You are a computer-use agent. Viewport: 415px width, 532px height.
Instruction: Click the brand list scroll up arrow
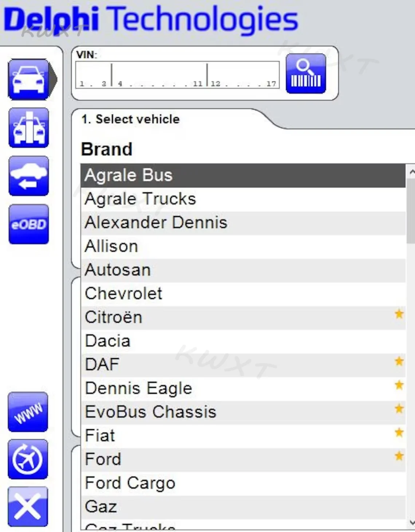(x=411, y=172)
